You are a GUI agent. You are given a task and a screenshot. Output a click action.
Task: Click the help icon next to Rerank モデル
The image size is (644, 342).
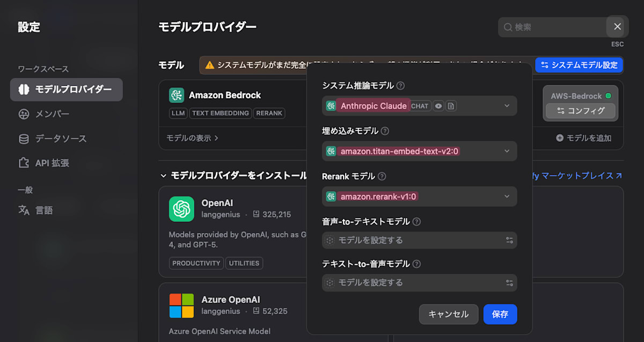pos(382,176)
